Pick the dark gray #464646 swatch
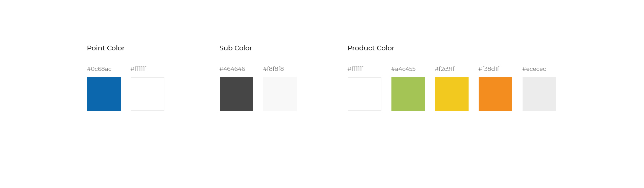The width and height of the screenshot is (644, 188). tap(236, 94)
